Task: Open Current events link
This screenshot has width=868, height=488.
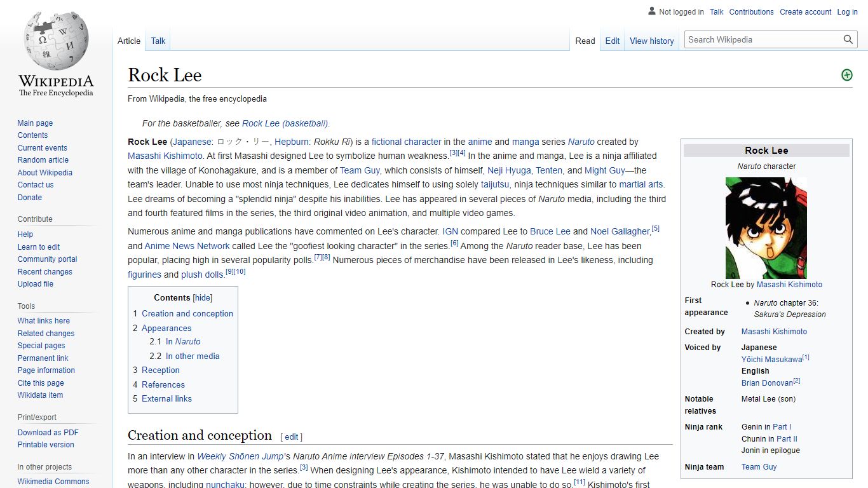Action: point(42,148)
